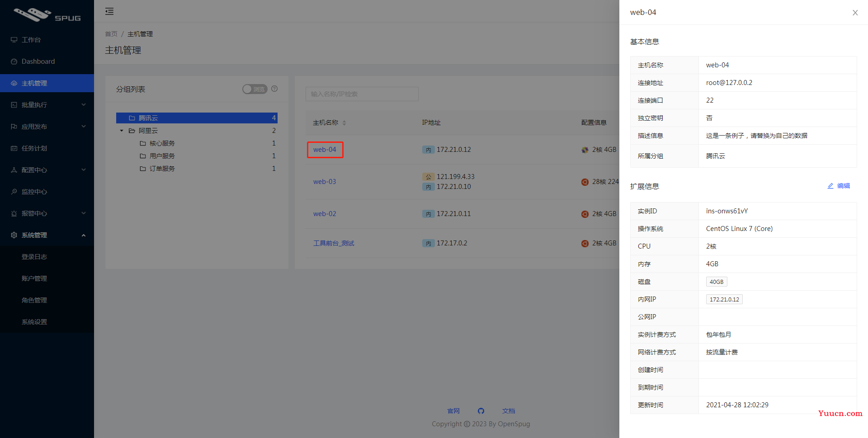The height and width of the screenshot is (438, 868).
Task: Expand the 应用发布 submenu arrow
Action: tap(84, 127)
